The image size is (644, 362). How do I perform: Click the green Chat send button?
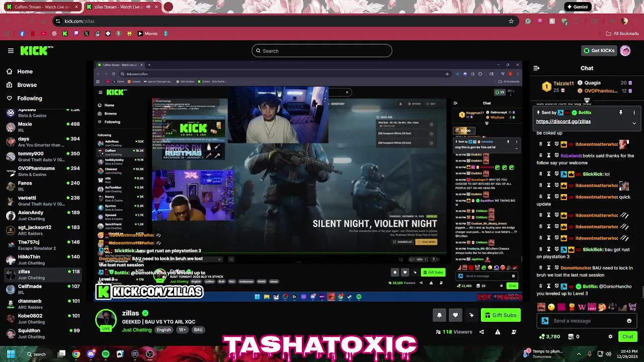628,336
